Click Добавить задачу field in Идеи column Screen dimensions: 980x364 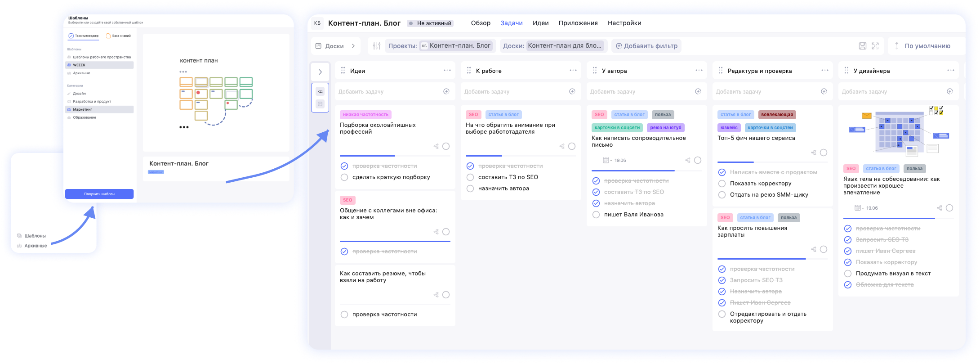tap(395, 91)
